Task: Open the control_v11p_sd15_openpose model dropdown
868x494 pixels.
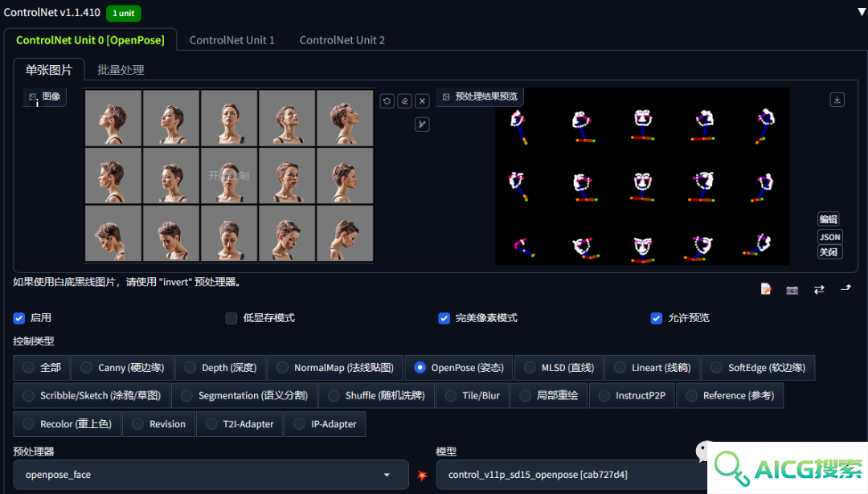Action: [571, 475]
